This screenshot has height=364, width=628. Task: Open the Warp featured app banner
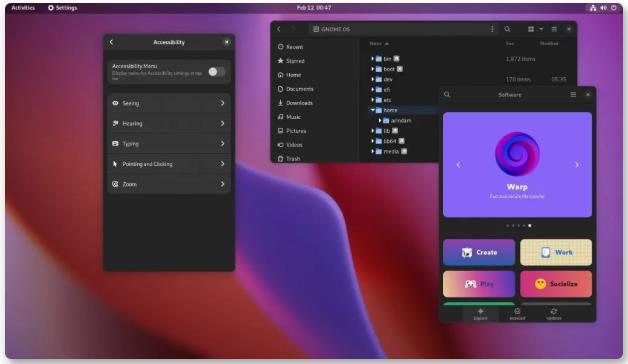517,165
